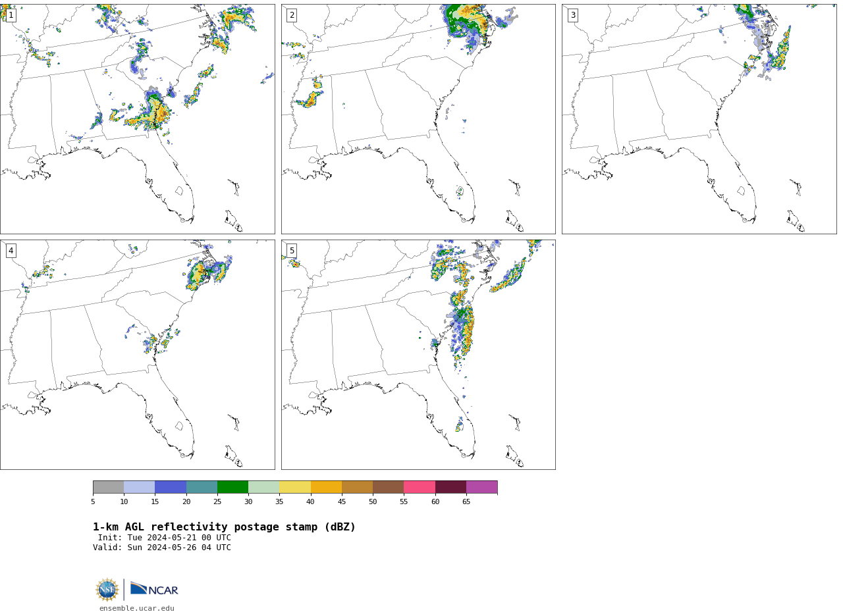The width and height of the screenshot is (843, 616).
Task: Click the ensemble.ucar.edu text
Action: 137,609
